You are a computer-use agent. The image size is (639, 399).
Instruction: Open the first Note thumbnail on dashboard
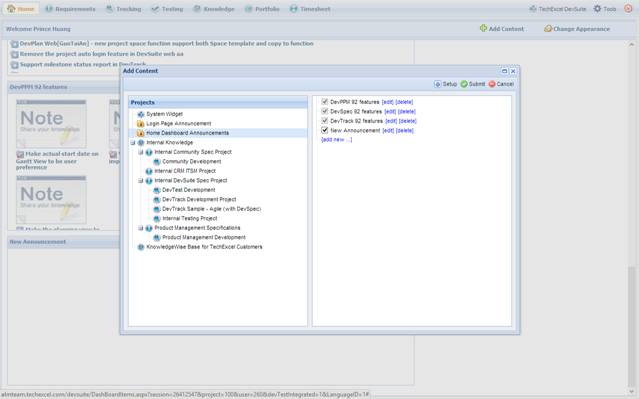tap(51, 124)
